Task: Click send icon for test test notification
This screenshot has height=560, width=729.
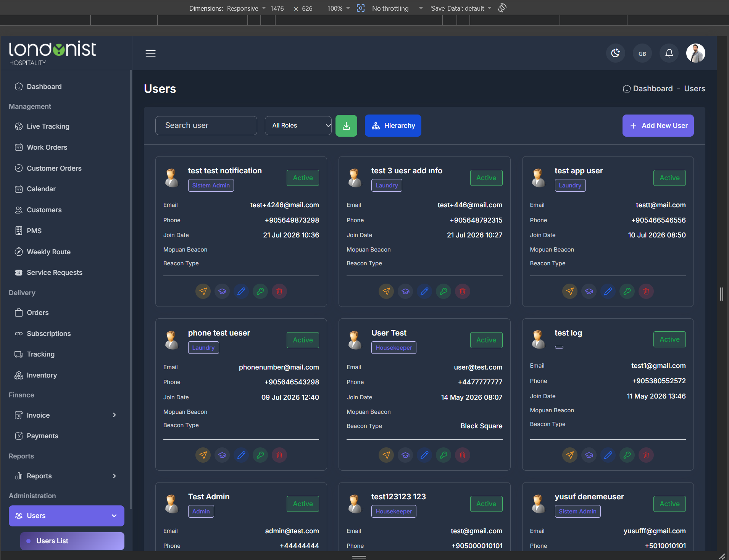Action: (203, 291)
